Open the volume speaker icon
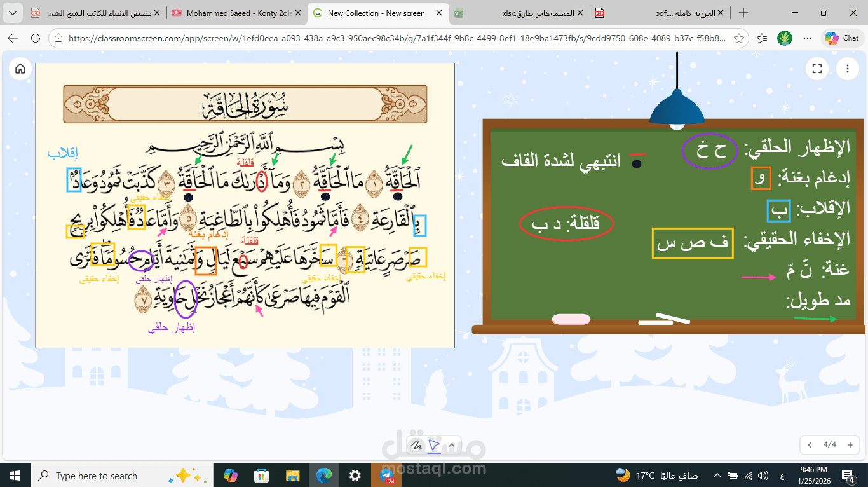Screen dimensions: 868x487 coord(763,476)
